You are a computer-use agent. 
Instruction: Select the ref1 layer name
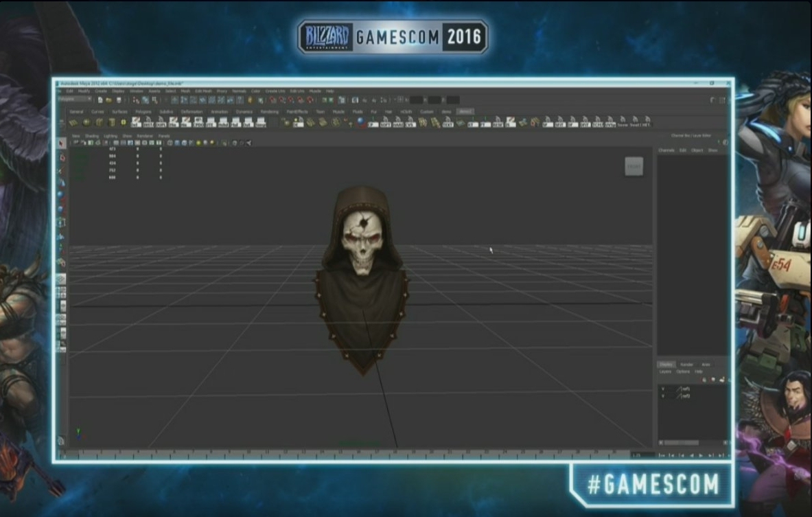click(686, 389)
